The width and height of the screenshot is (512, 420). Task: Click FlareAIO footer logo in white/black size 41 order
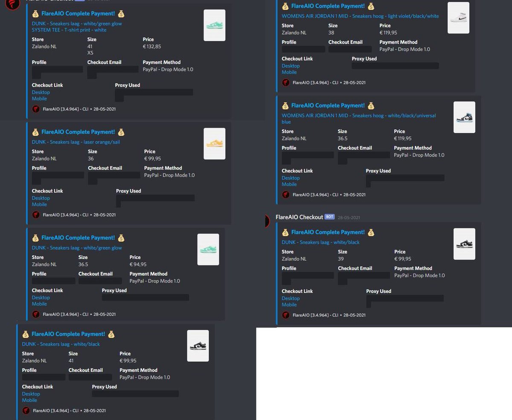(x=26, y=411)
